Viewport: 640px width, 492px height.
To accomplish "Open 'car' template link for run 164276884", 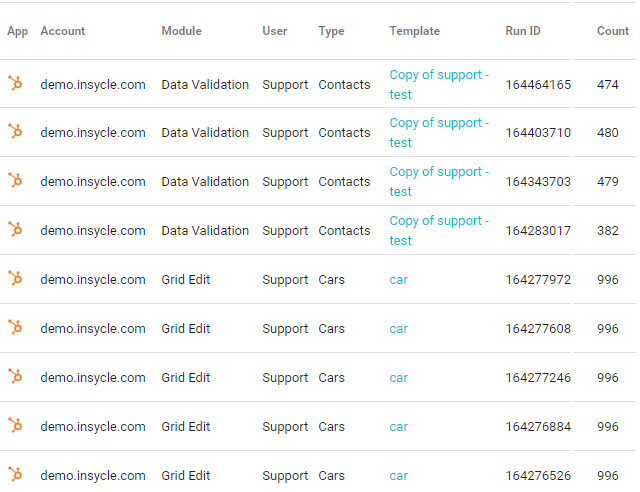I will (x=398, y=427).
